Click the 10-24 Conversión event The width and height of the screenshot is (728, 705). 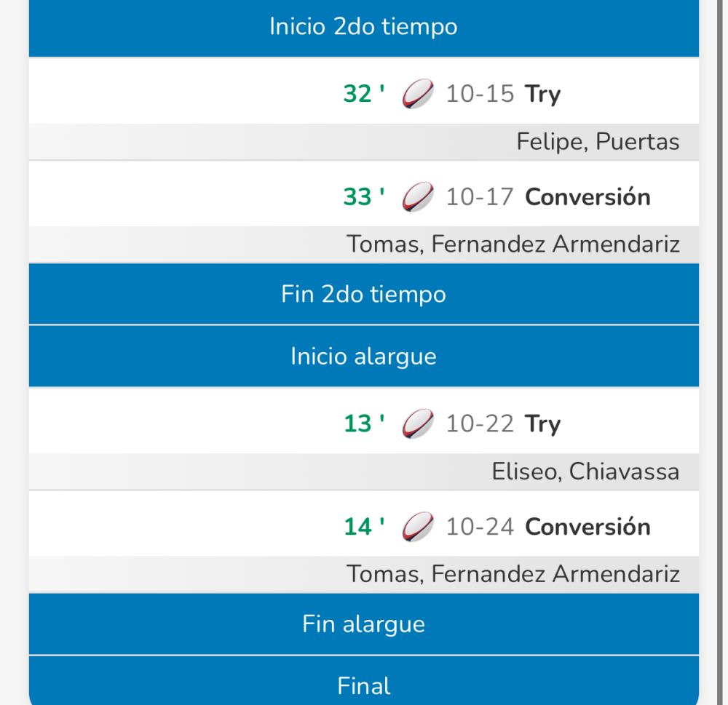[547, 527]
